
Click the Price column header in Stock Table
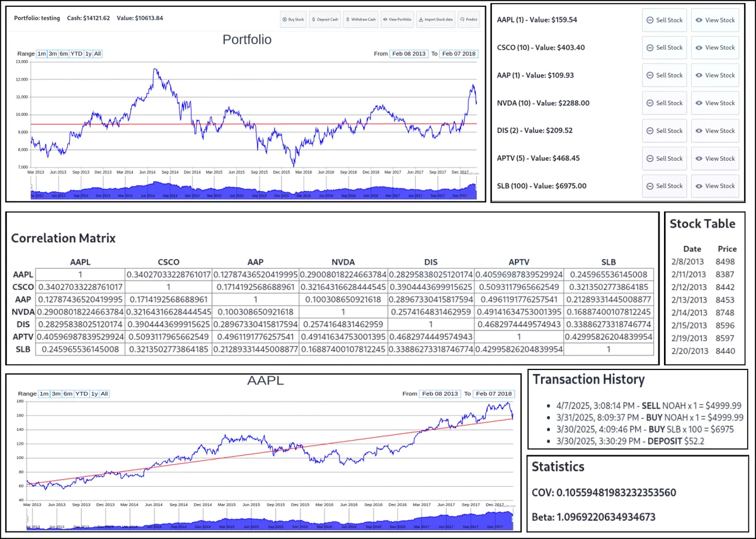(726, 249)
